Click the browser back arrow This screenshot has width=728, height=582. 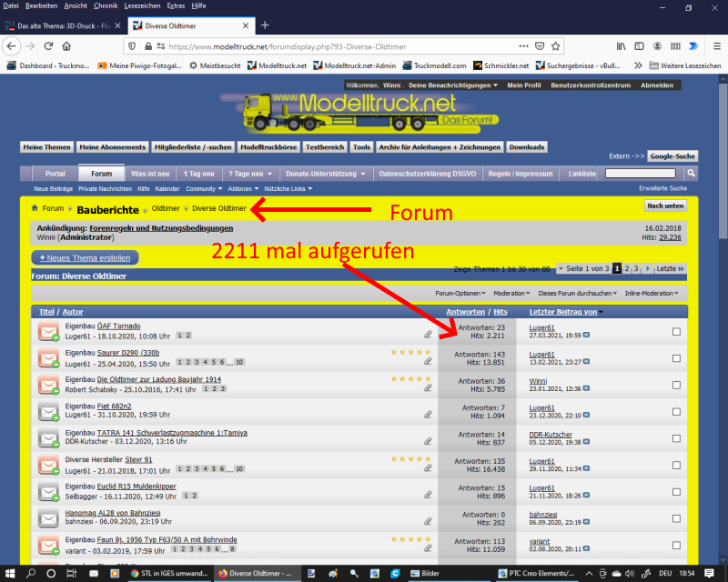pos(11,46)
